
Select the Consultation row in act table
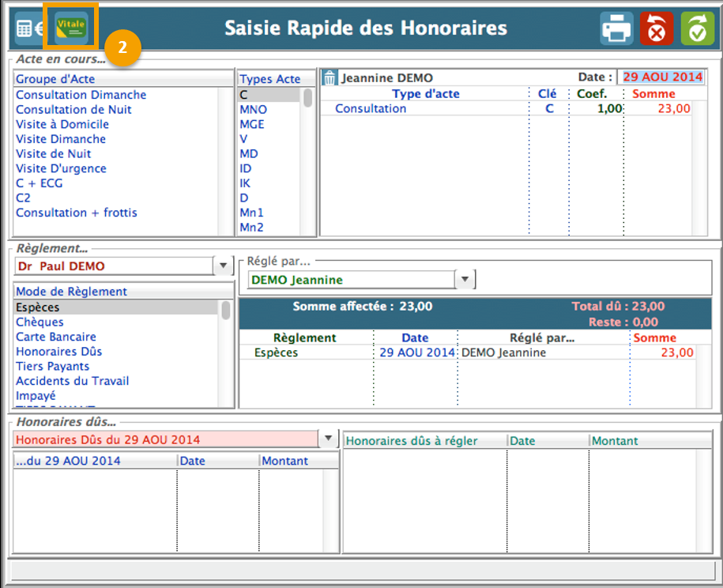click(x=371, y=109)
